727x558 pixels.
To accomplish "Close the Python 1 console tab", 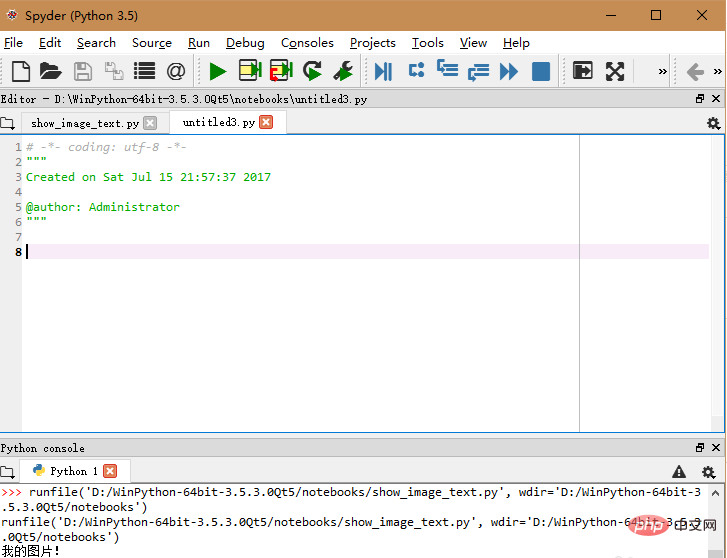I will (x=110, y=471).
